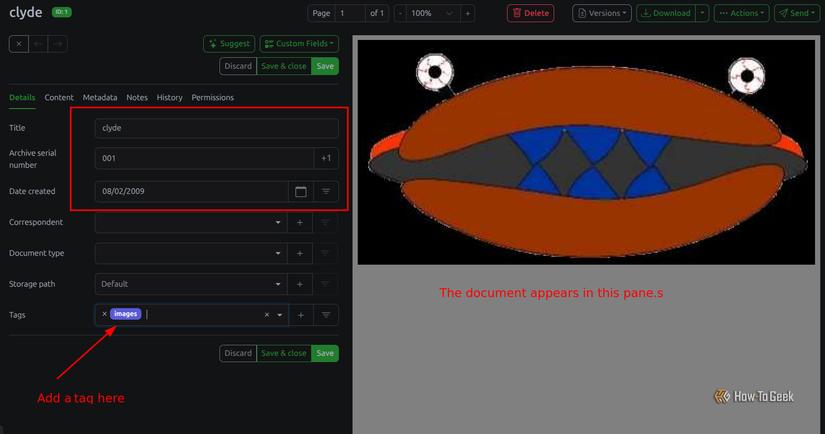The width and height of the screenshot is (825, 434).
Task: Expand the Tags dropdown arrow
Action: (280, 315)
